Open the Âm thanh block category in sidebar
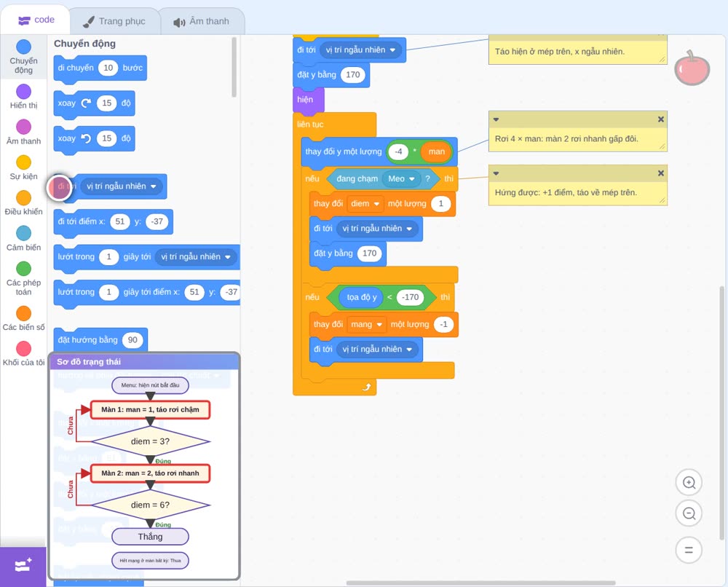 tap(24, 132)
